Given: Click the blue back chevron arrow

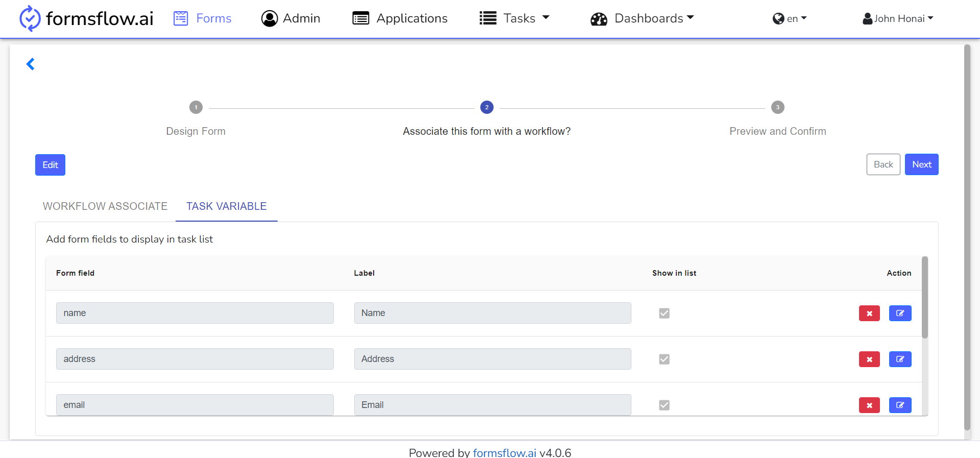Looking at the screenshot, I should point(31,64).
